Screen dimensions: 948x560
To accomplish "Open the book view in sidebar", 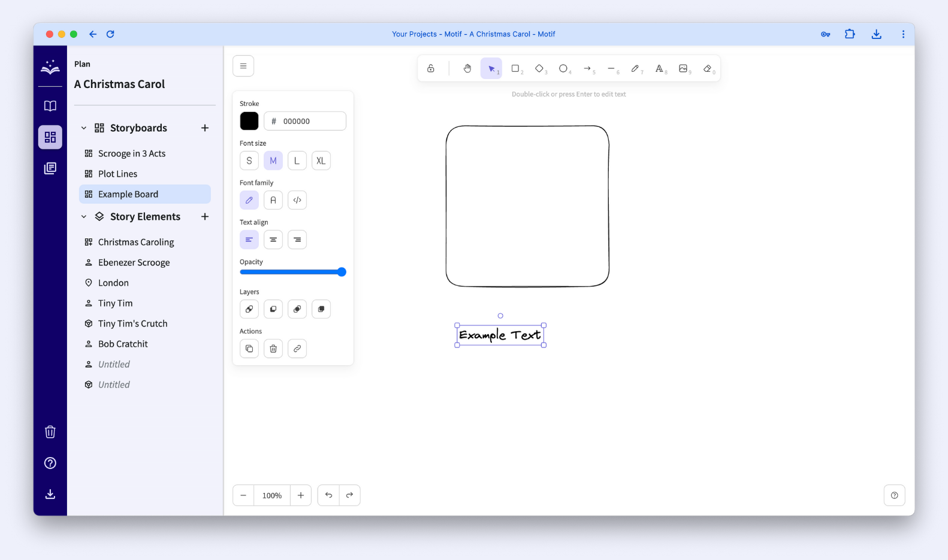I will point(50,106).
